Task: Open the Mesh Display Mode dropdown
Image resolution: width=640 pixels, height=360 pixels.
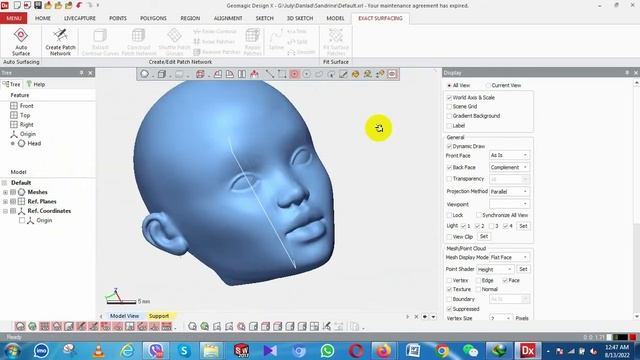Action: pyautogui.click(x=509, y=257)
